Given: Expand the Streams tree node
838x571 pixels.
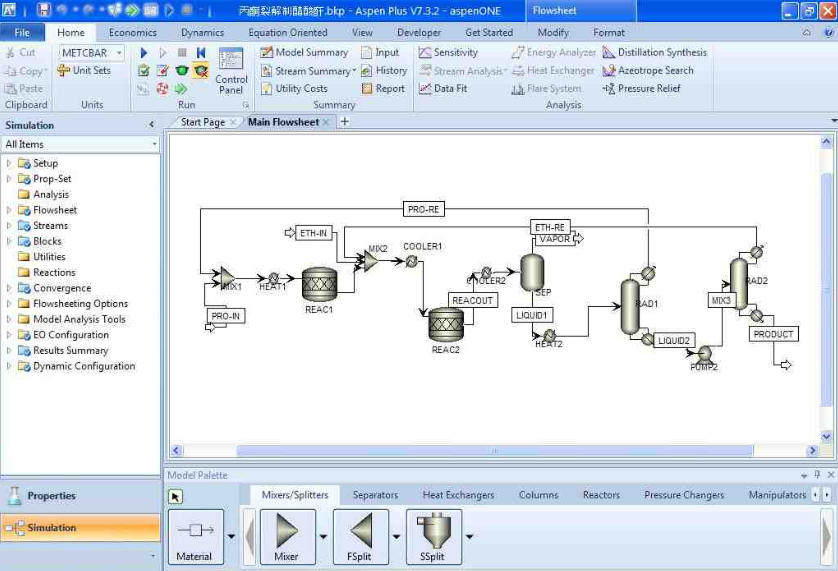Looking at the screenshot, I should click(x=9, y=226).
